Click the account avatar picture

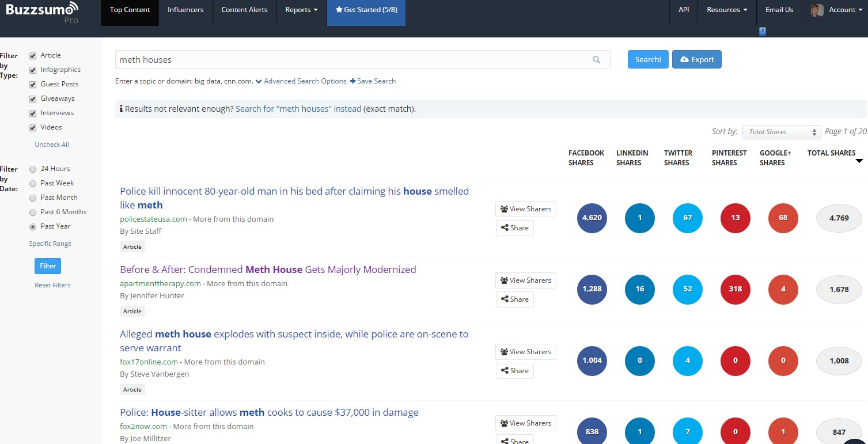[816, 10]
